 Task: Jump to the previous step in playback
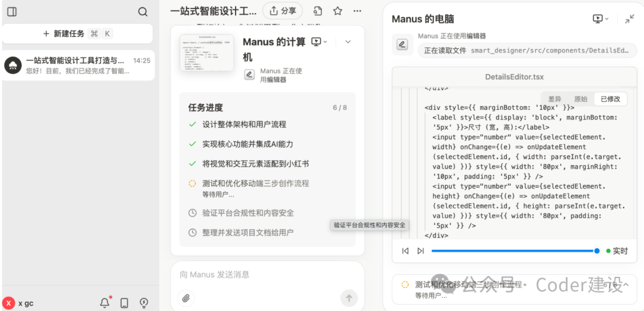[x=405, y=251]
